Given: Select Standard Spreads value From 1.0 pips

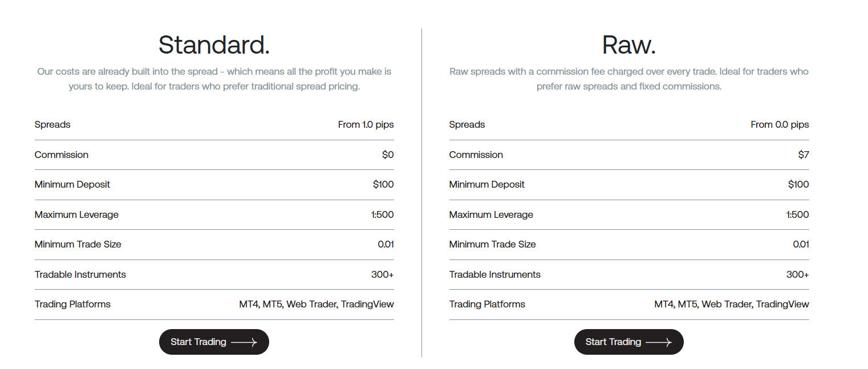Looking at the screenshot, I should [366, 124].
